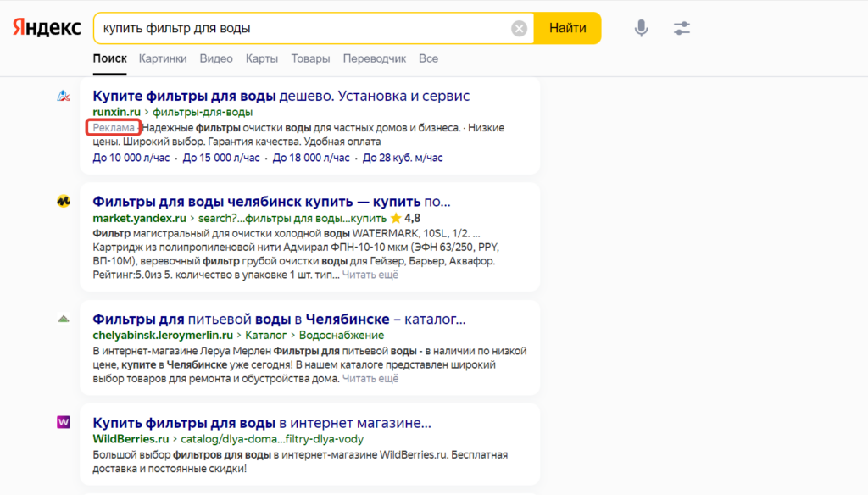The height and width of the screenshot is (495, 868).
Task: Click the Каталог breadcrumb
Action: [265, 335]
